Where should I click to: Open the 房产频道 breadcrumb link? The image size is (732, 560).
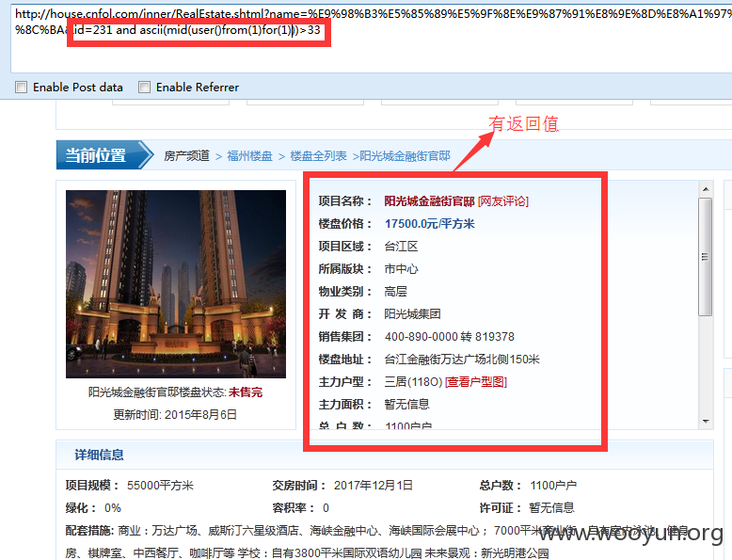pos(186,156)
